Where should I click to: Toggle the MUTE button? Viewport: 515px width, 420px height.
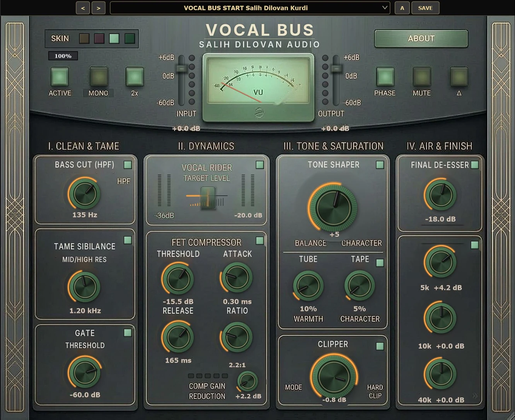tap(421, 76)
